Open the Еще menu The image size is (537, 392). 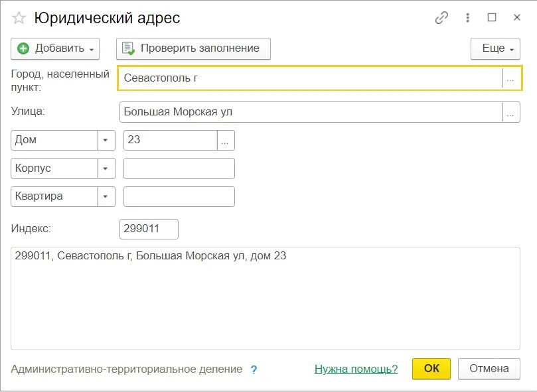[x=495, y=48]
